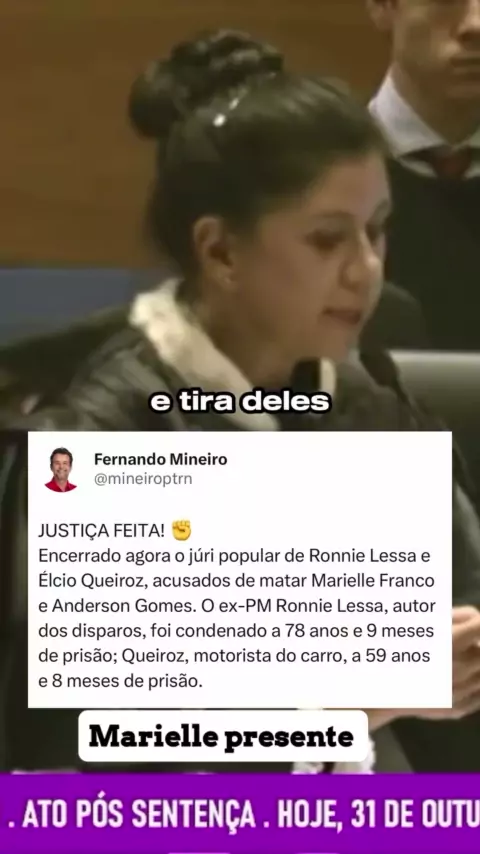Click Fernando Mineiro's profile avatar

point(60,469)
